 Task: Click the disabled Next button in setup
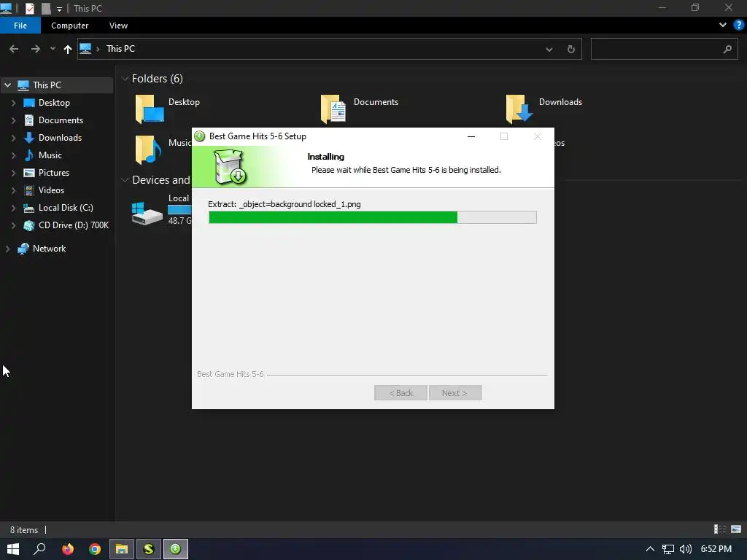click(455, 393)
